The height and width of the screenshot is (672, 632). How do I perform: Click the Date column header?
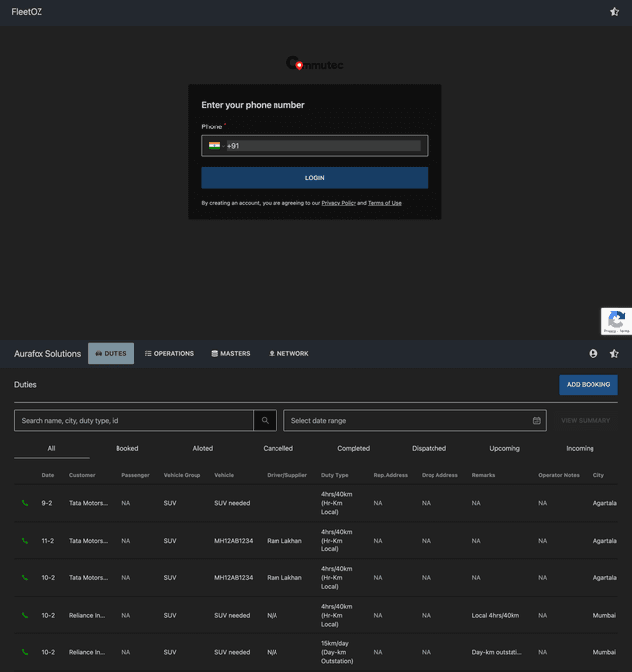pyautogui.click(x=48, y=475)
